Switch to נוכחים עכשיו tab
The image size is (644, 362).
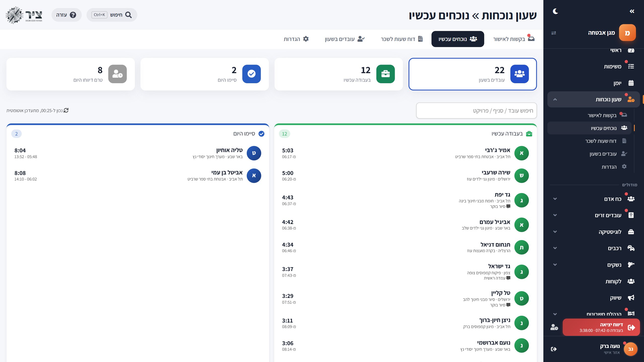click(458, 39)
